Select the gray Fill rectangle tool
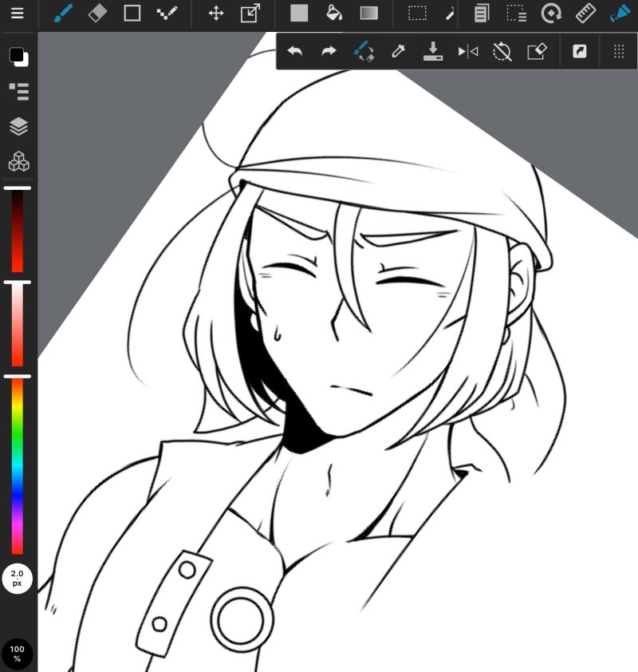This screenshot has height=672, width=638. pos(299,13)
